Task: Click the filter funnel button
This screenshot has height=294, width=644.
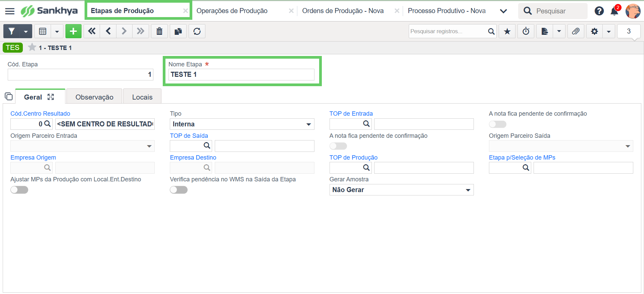Action: coord(12,31)
